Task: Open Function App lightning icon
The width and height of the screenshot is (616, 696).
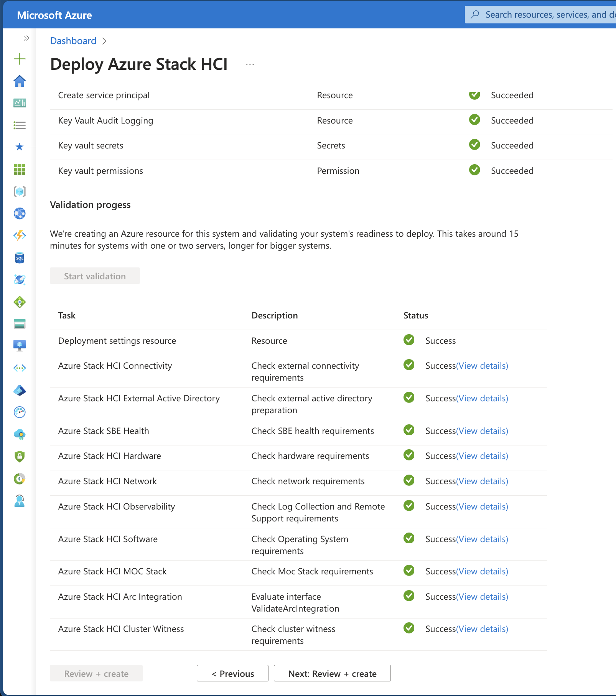Action: pos(20,236)
